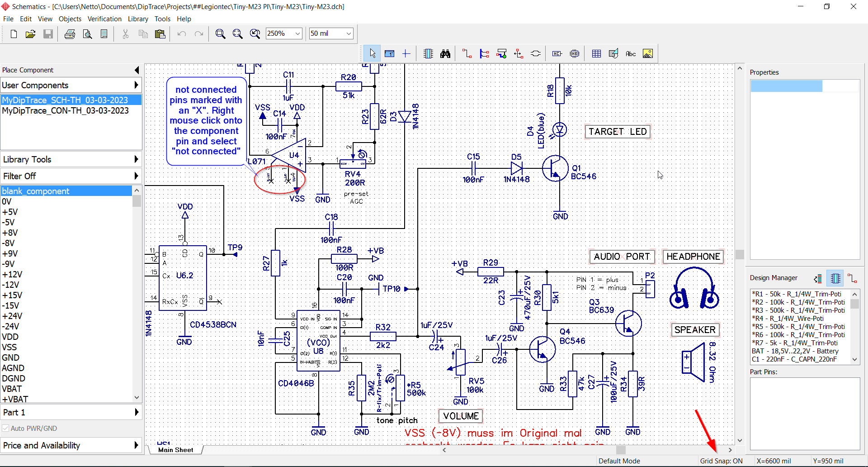The height and width of the screenshot is (467, 868).
Task: Select the Place Text Abc tool
Action: pyautogui.click(x=630, y=54)
